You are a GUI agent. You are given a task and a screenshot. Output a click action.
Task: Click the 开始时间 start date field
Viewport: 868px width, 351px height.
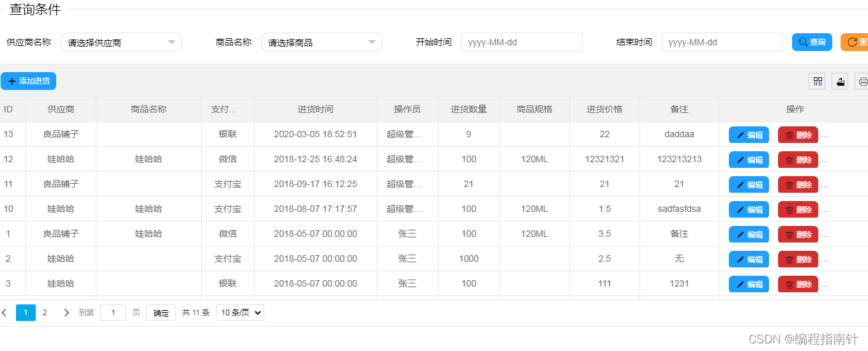coord(521,42)
